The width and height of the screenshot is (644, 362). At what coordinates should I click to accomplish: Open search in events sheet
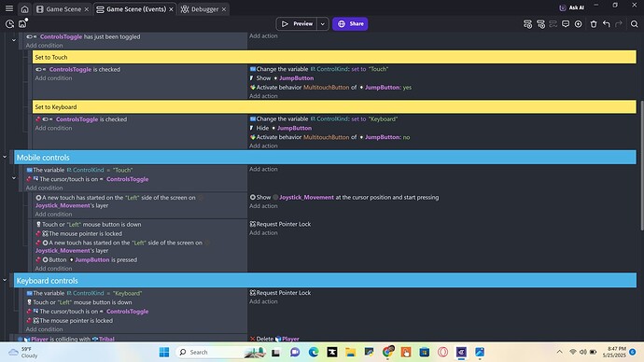pos(634,24)
